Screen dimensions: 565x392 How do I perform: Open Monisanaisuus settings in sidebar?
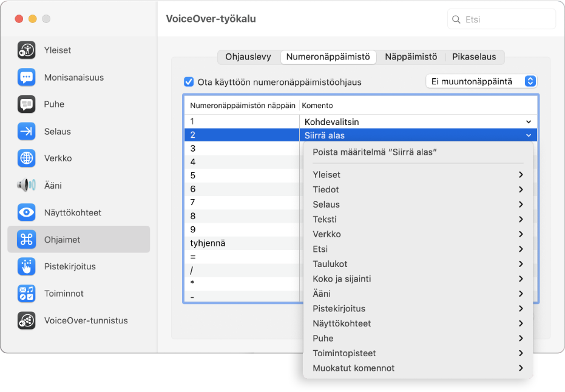tap(25, 77)
